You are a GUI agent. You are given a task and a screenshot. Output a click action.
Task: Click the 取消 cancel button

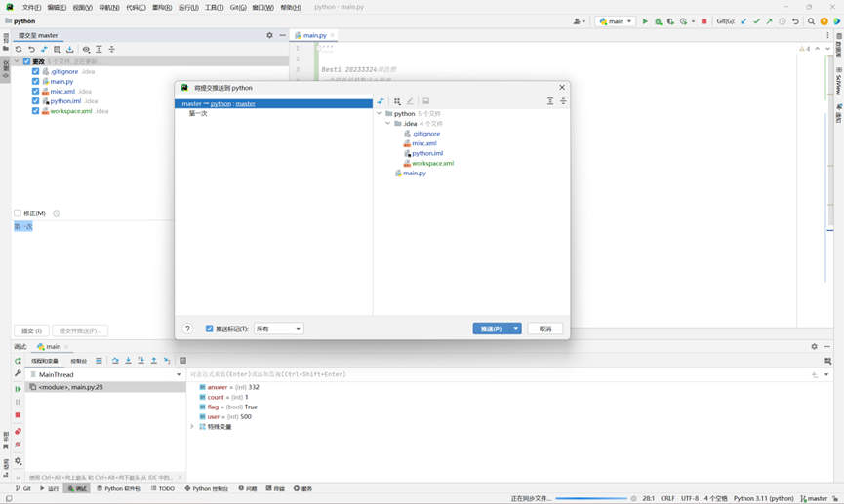(x=545, y=329)
